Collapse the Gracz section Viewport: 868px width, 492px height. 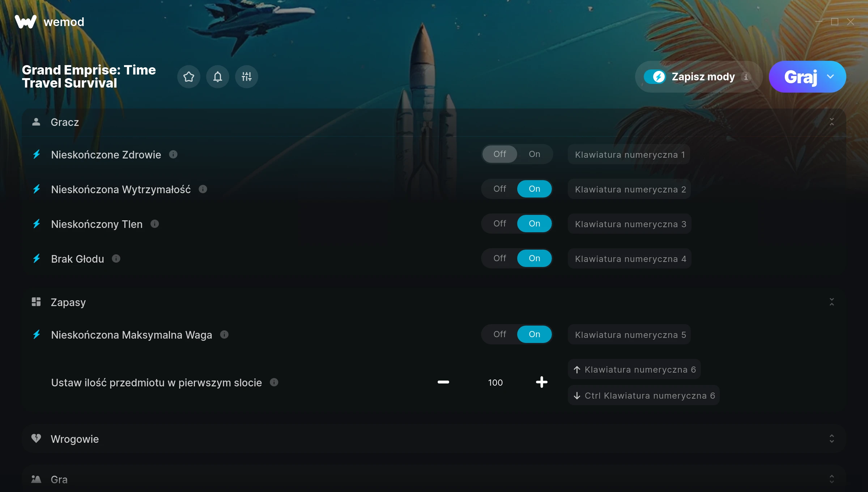pyautogui.click(x=832, y=122)
